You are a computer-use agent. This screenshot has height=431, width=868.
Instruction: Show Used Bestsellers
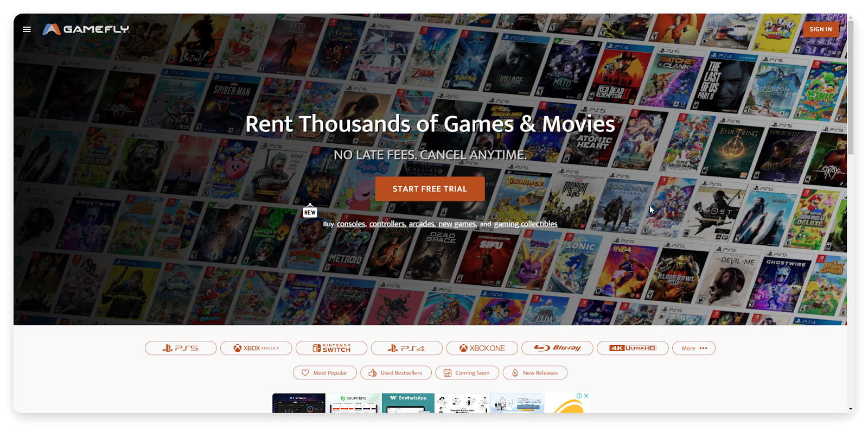396,373
